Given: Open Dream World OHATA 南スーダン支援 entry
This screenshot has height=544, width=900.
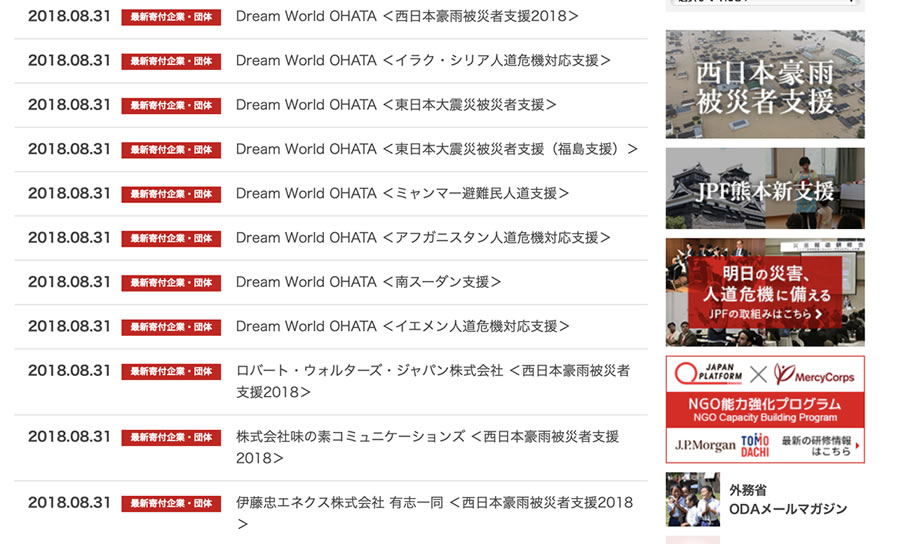Looking at the screenshot, I should pyautogui.click(x=368, y=281).
